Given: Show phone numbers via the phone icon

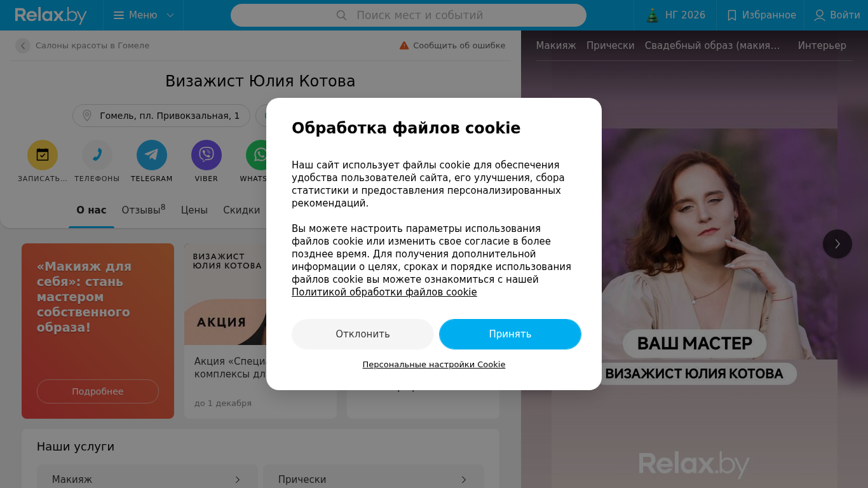Looking at the screenshot, I should [x=97, y=154].
